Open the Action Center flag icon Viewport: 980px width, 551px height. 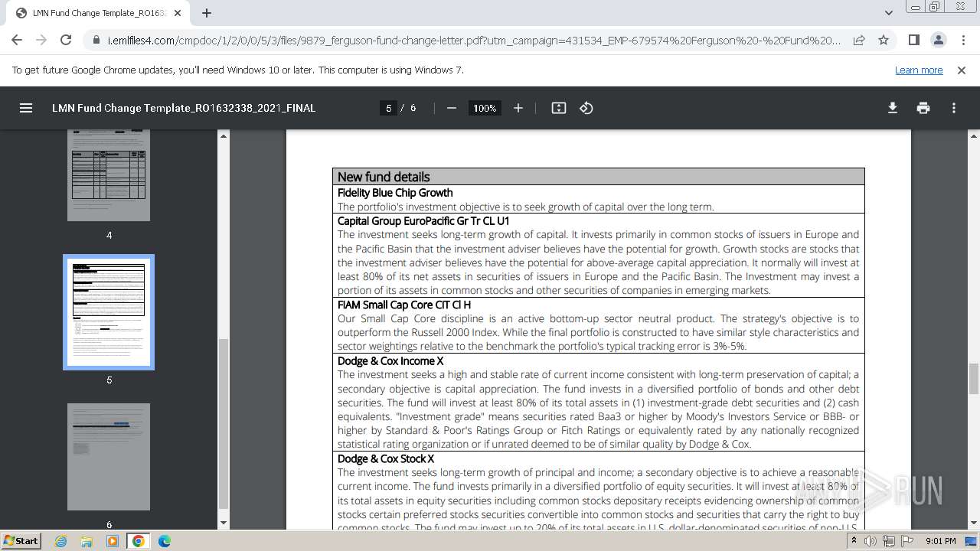click(x=907, y=541)
